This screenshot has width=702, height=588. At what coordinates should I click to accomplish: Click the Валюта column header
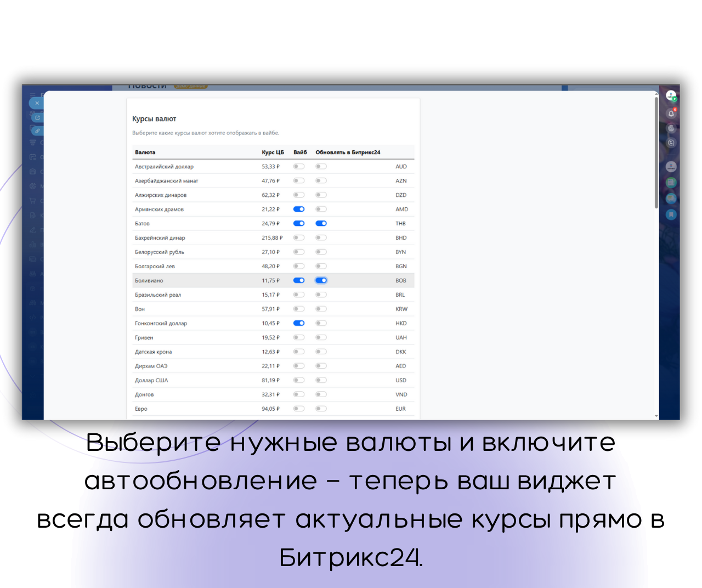pos(145,152)
